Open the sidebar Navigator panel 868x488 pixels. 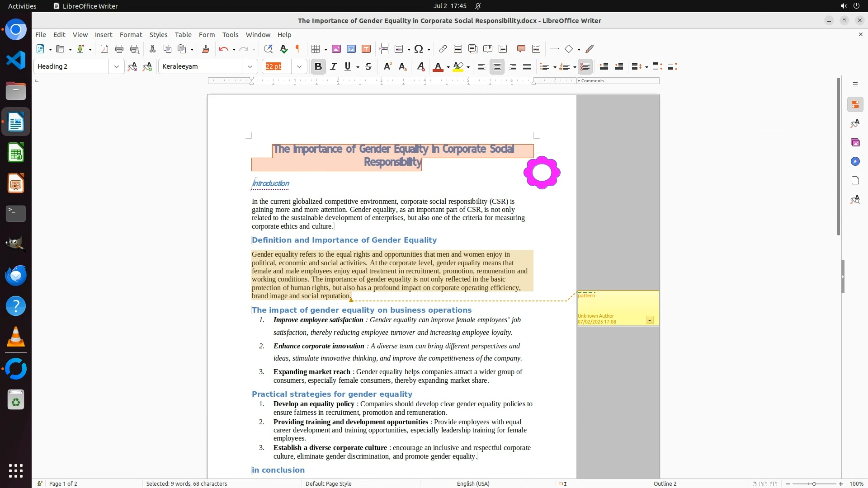(855, 161)
